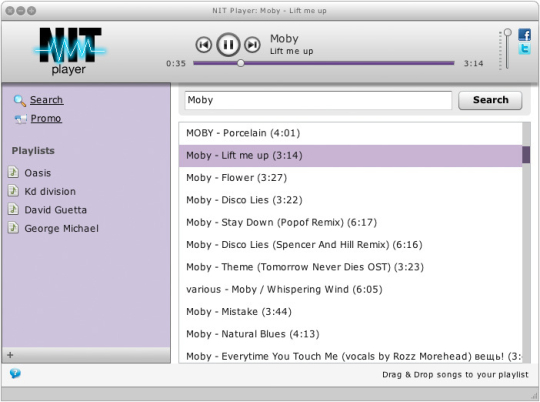
Task: Click the Search button
Action: [490, 100]
